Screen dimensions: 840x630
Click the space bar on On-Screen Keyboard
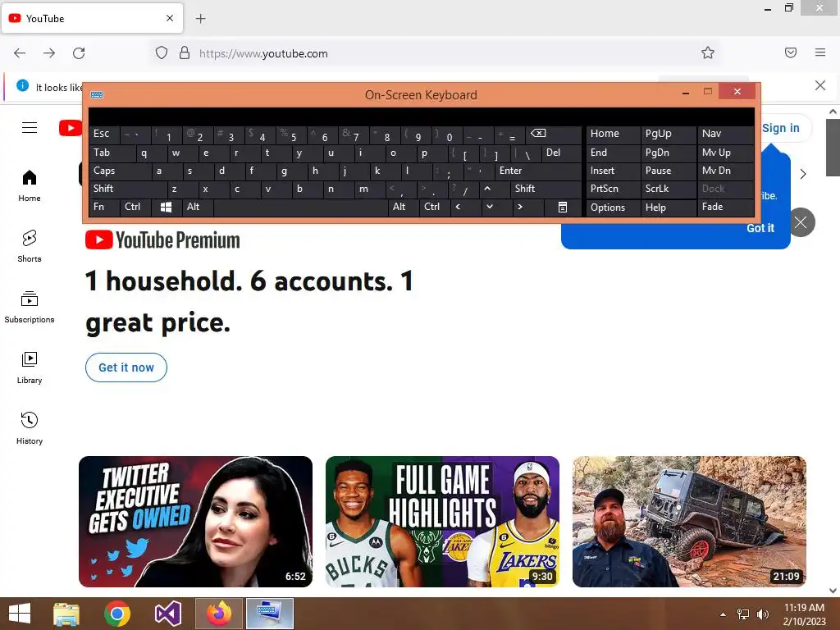(300, 207)
